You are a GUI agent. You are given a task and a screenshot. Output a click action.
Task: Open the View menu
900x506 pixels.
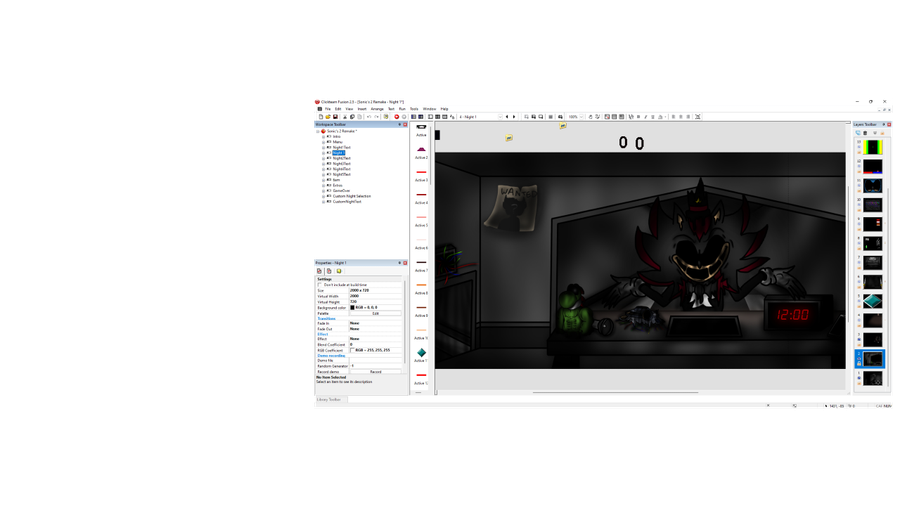[x=349, y=109]
